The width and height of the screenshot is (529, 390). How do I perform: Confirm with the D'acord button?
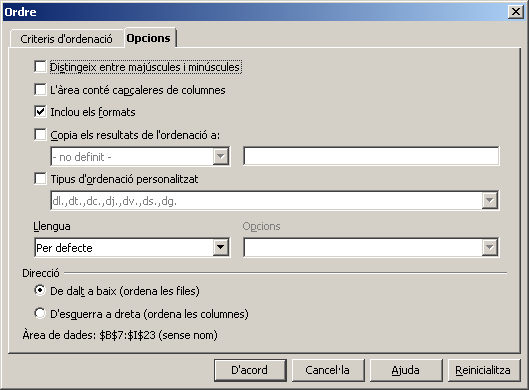250,370
